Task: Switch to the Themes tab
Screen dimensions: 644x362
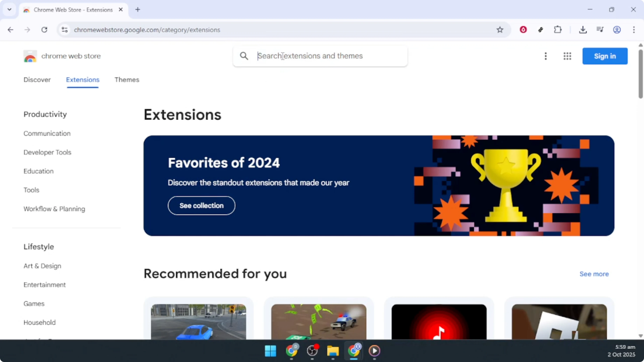Action: [127, 80]
